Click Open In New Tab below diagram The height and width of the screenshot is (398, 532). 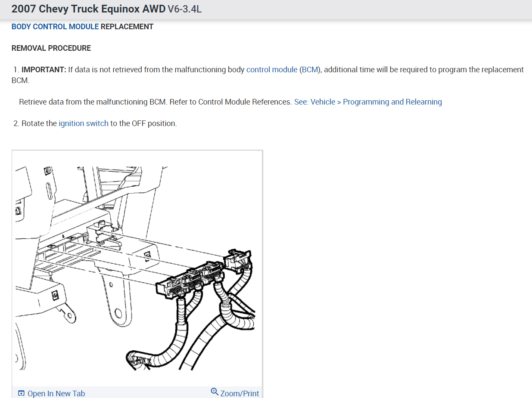click(56, 393)
